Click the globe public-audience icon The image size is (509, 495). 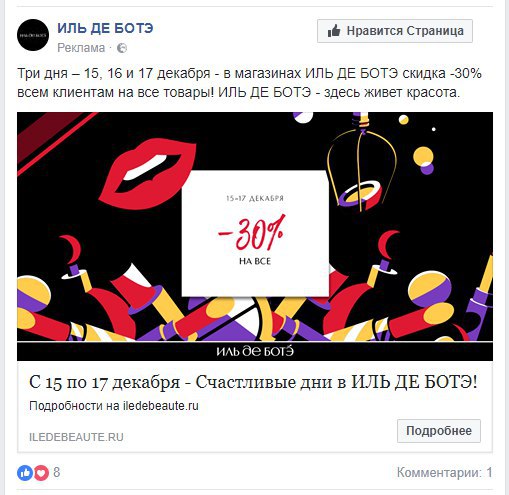coord(122,48)
